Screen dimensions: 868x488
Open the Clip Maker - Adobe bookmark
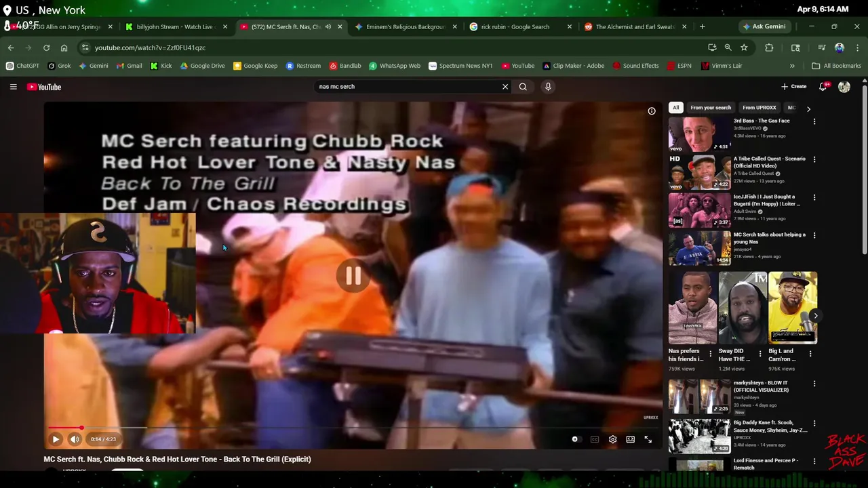(574, 66)
